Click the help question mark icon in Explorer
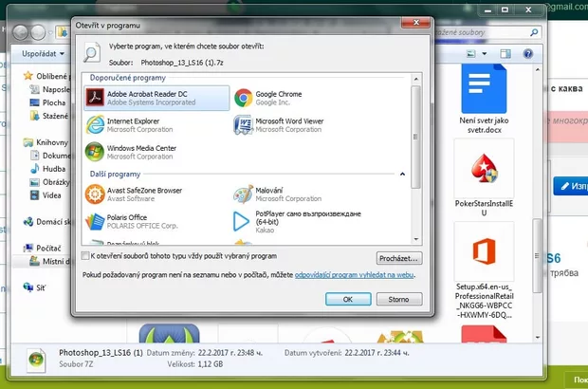Screen dimensions: 588x389 [527, 54]
